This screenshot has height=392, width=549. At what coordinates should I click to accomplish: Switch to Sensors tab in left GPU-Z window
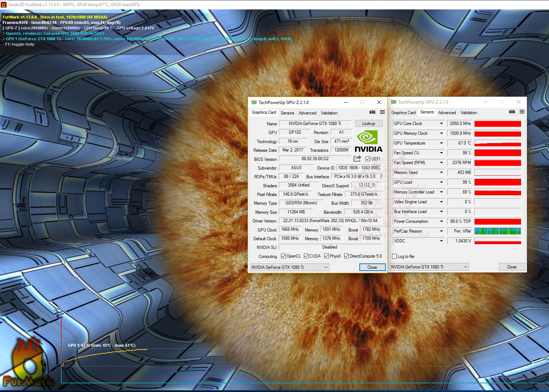tap(288, 113)
